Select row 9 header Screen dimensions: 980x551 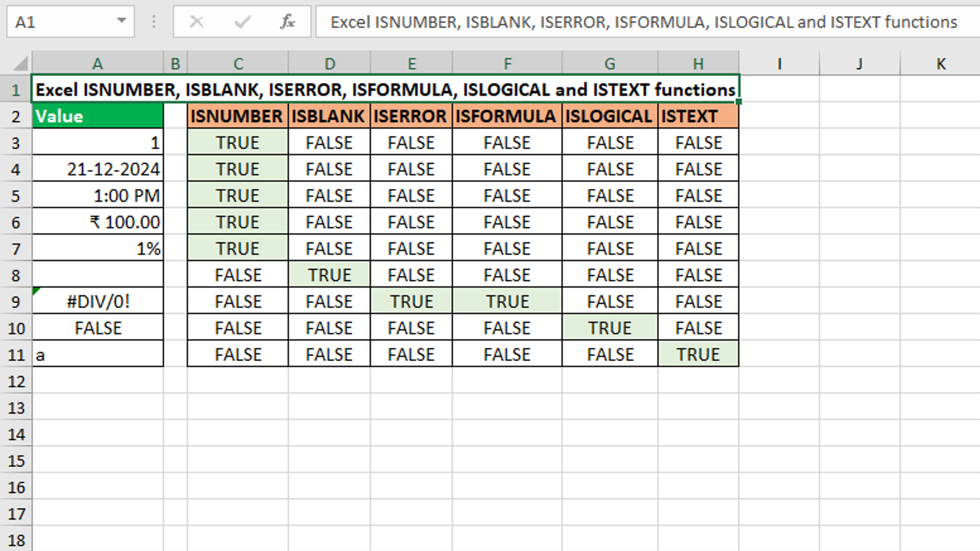pos(16,302)
